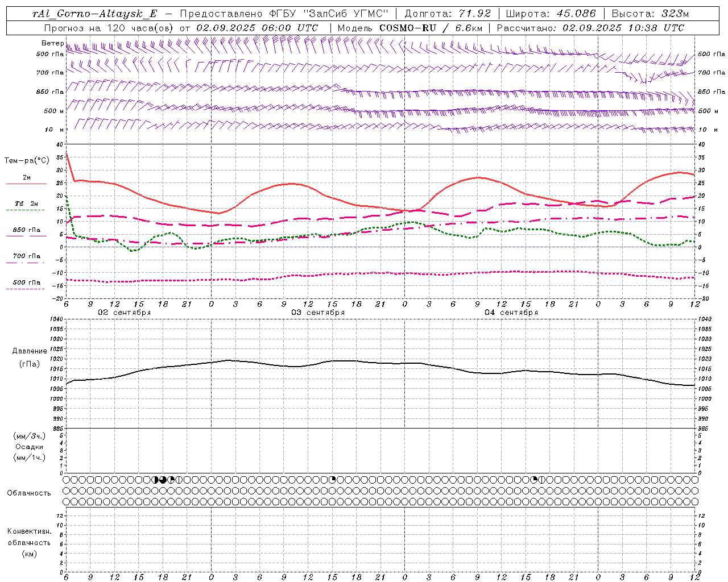This screenshot has height=582, width=728.
Task: Click the Ветер label
Action: 52,43
